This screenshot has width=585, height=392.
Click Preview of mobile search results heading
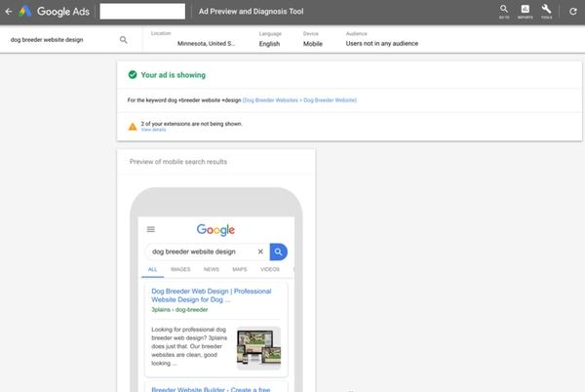pos(178,162)
